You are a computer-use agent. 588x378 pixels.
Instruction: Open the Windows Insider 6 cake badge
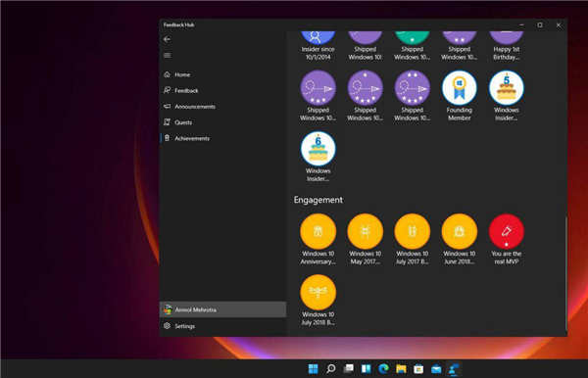(318, 157)
